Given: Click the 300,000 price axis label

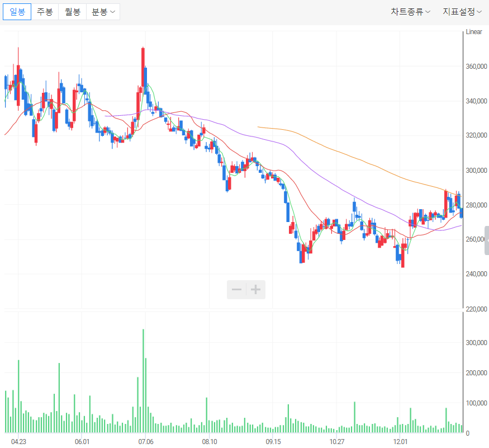Looking at the screenshot, I should click(476, 170).
